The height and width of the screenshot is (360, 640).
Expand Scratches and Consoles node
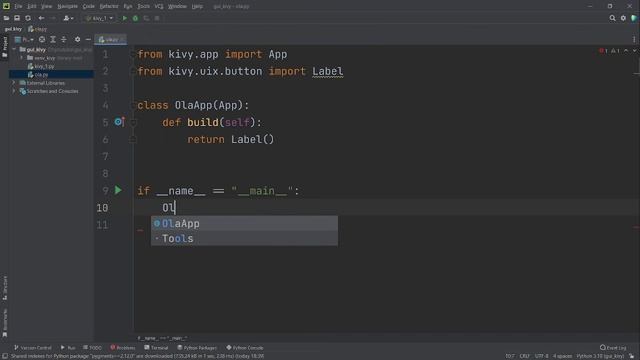(x=14, y=91)
